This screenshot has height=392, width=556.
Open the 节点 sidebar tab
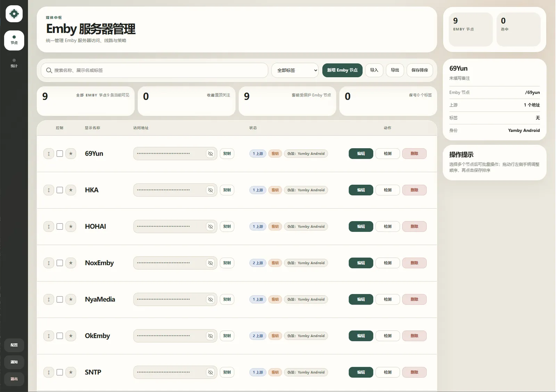[14, 40]
